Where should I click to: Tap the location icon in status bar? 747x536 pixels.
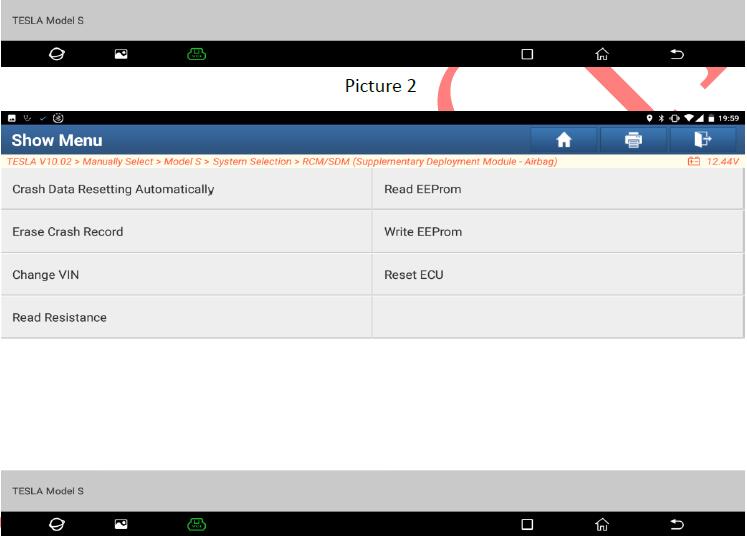[x=649, y=118]
